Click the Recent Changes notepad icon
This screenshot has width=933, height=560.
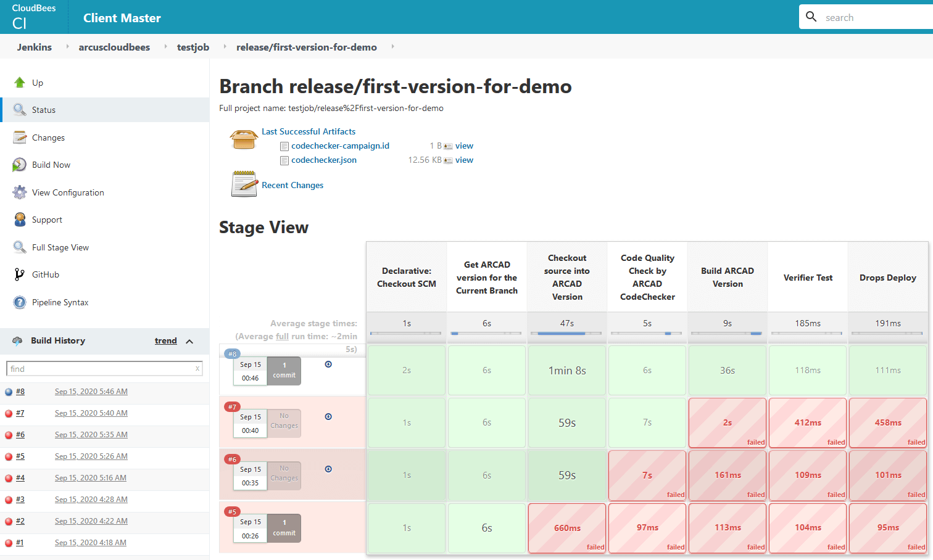(x=244, y=184)
